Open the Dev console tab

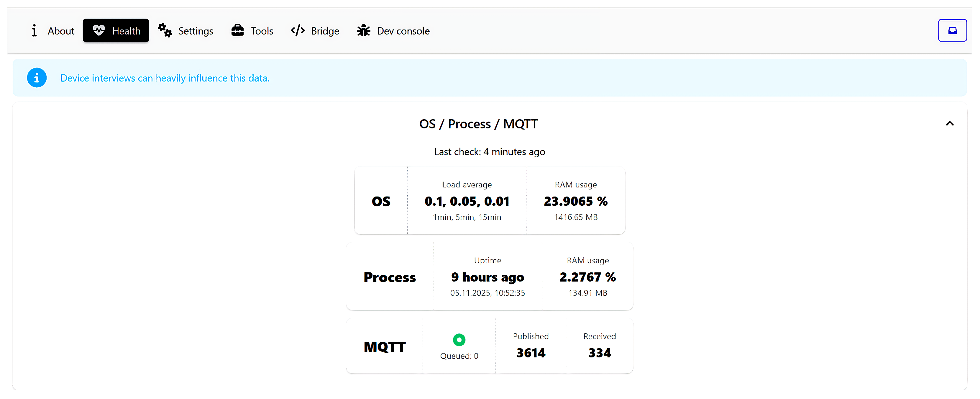(403, 31)
